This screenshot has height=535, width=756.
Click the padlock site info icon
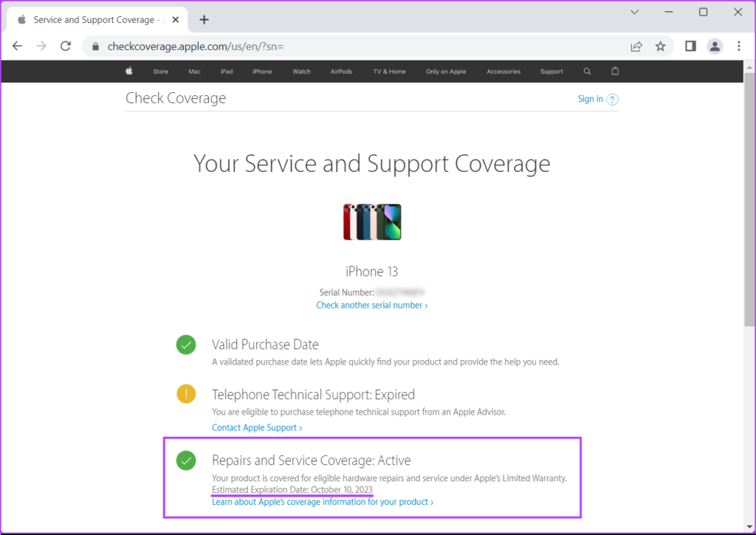pyautogui.click(x=95, y=46)
